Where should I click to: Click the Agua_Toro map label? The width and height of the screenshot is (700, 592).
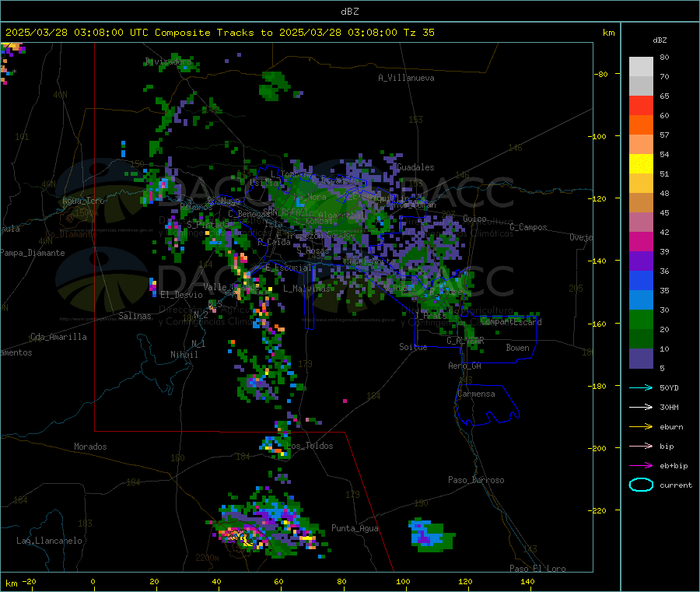coord(83,201)
